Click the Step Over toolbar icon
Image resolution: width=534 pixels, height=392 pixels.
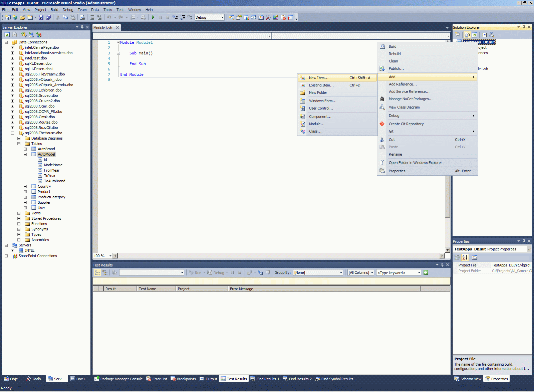pos(182,17)
